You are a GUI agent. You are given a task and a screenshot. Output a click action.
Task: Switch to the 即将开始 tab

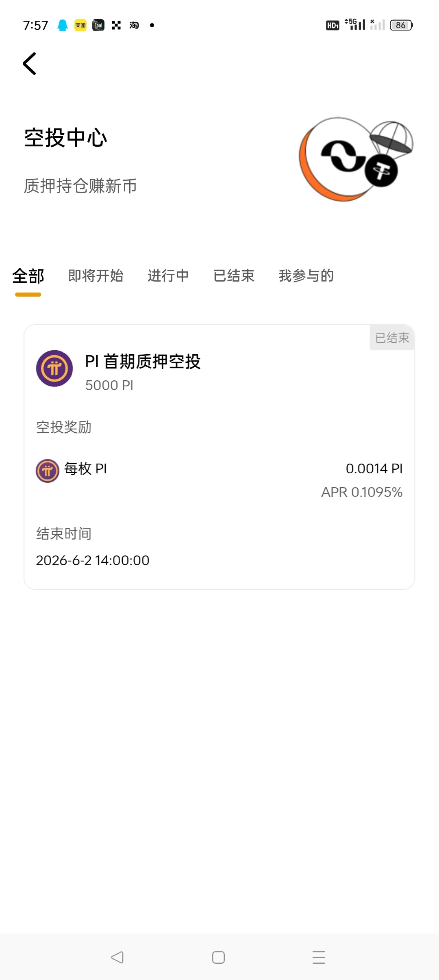[96, 276]
